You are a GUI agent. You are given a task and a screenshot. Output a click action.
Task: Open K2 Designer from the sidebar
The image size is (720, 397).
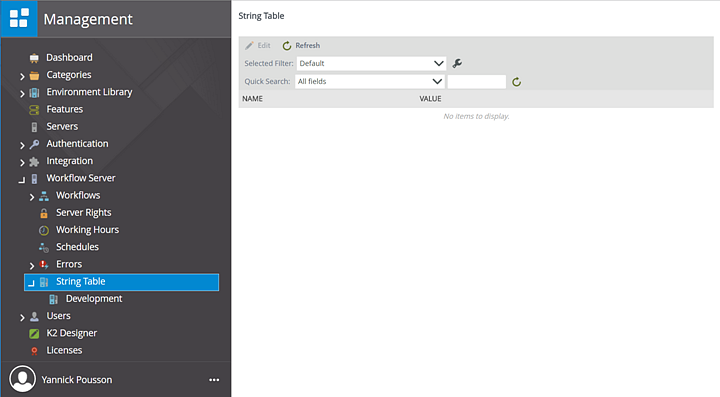(x=72, y=333)
